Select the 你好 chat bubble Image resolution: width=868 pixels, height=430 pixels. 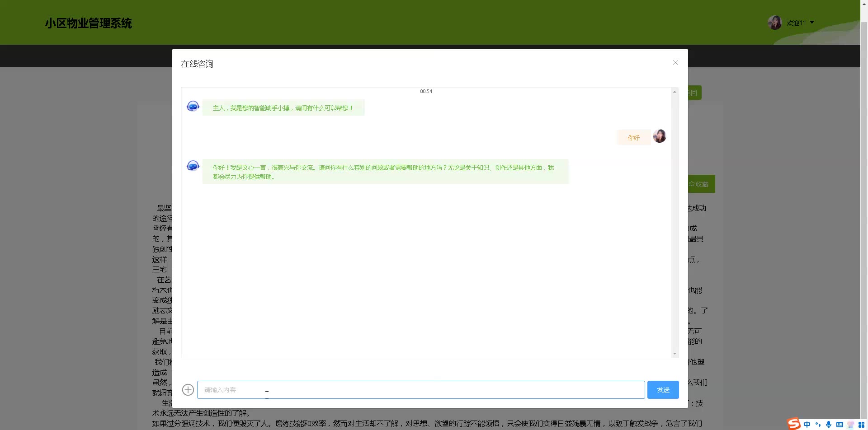tap(633, 138)
